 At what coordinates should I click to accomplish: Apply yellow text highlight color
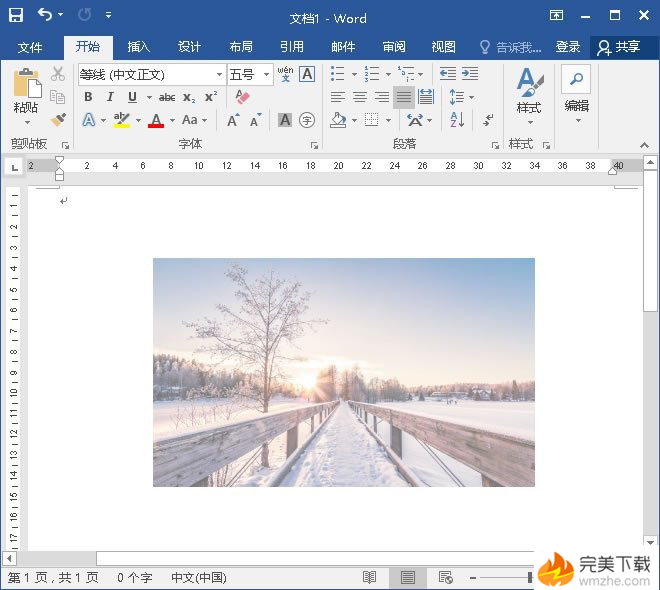(122, 120)
